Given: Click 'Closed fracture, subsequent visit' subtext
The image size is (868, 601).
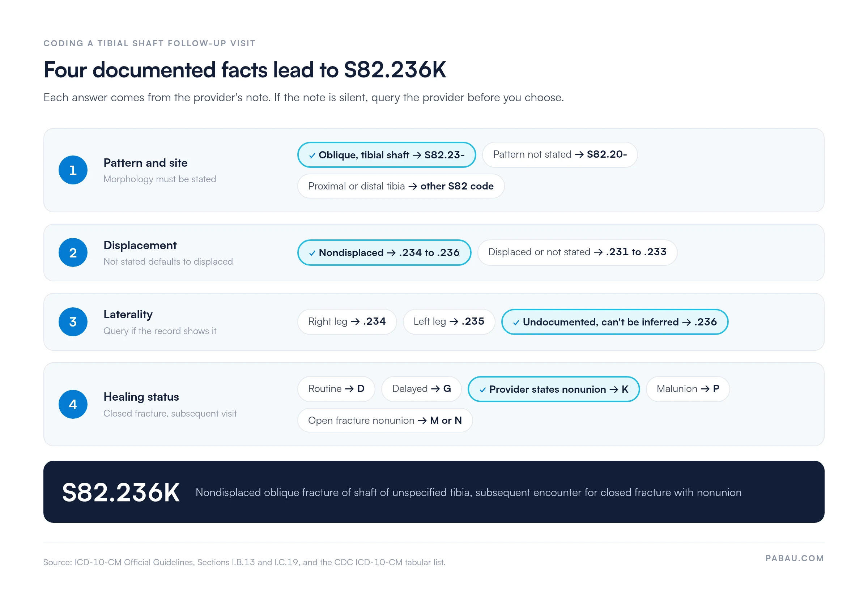Looking at the screenshot, I should 170,413.
